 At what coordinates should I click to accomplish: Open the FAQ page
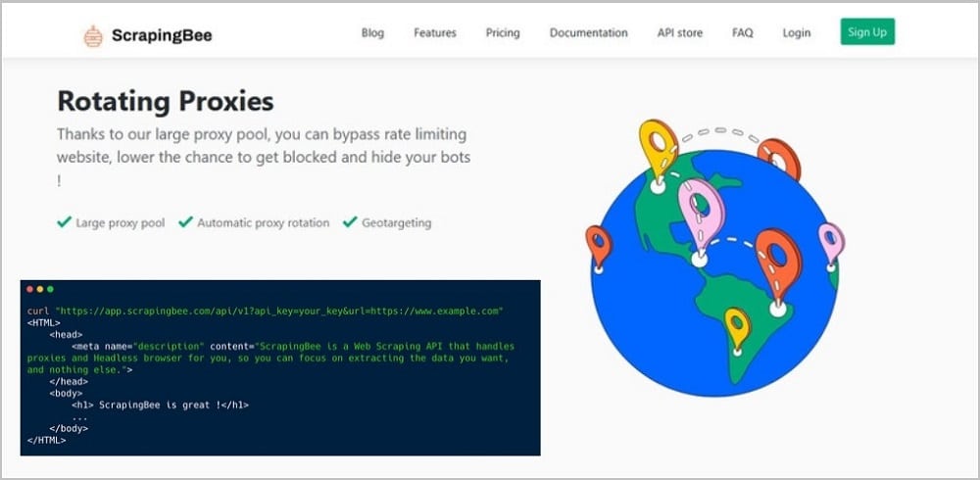tap(743, 33)
